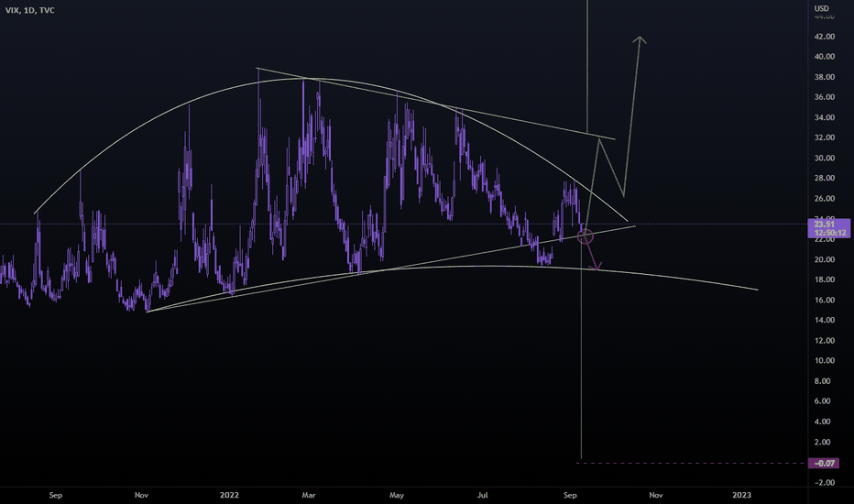Select the Nov label preceding 2022

click(142, 495)
